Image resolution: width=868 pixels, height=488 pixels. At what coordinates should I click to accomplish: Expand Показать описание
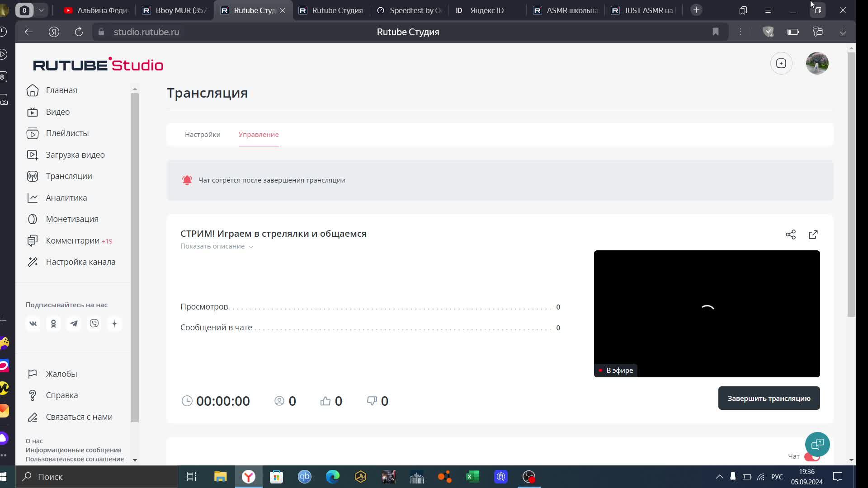point(217,246)
